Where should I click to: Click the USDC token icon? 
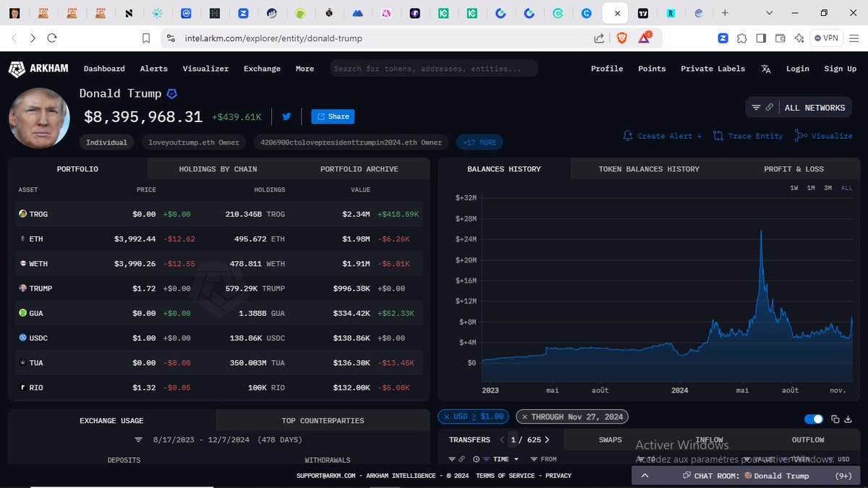(22, 338)
